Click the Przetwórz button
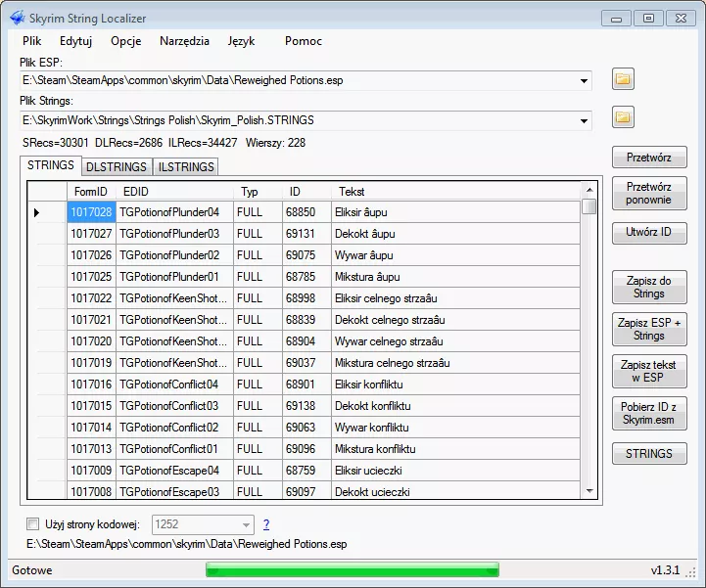706x588 pixels. [649, 158]
